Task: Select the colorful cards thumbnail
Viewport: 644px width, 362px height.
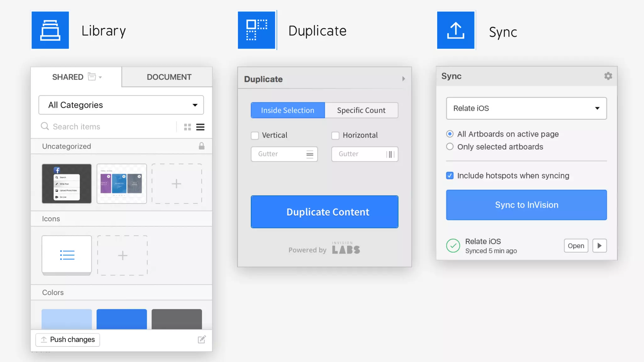Action: click(x=122, y=184)
